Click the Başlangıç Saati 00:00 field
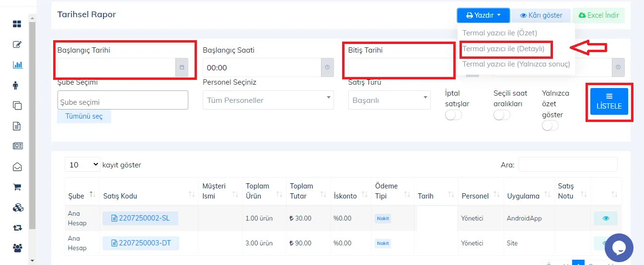644x265 pixels. (262, 67)
